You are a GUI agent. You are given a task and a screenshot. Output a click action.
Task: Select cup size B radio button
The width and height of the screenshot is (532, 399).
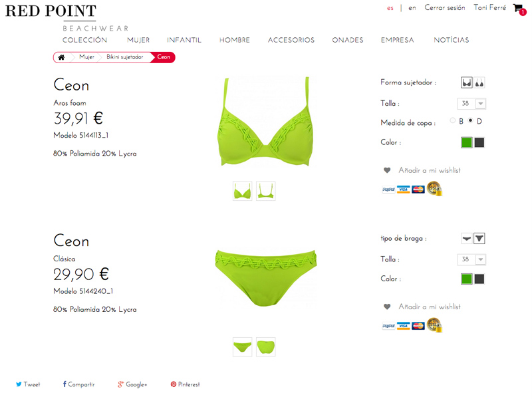click(453, 120)
